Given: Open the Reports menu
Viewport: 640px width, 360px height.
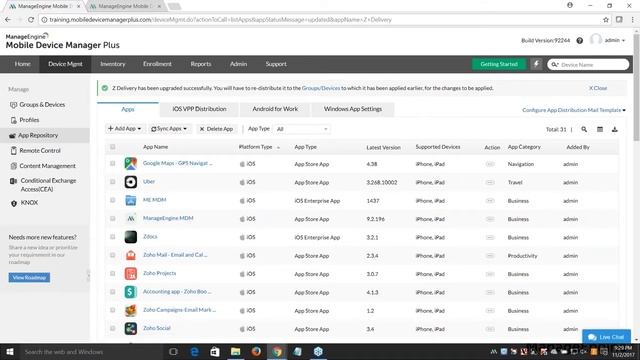Looking at the screenshot, I should point(201,64).
